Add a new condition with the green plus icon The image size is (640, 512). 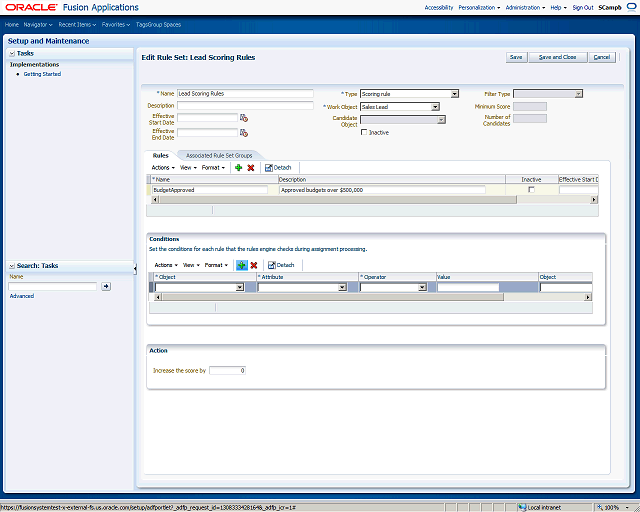point(242,265)
